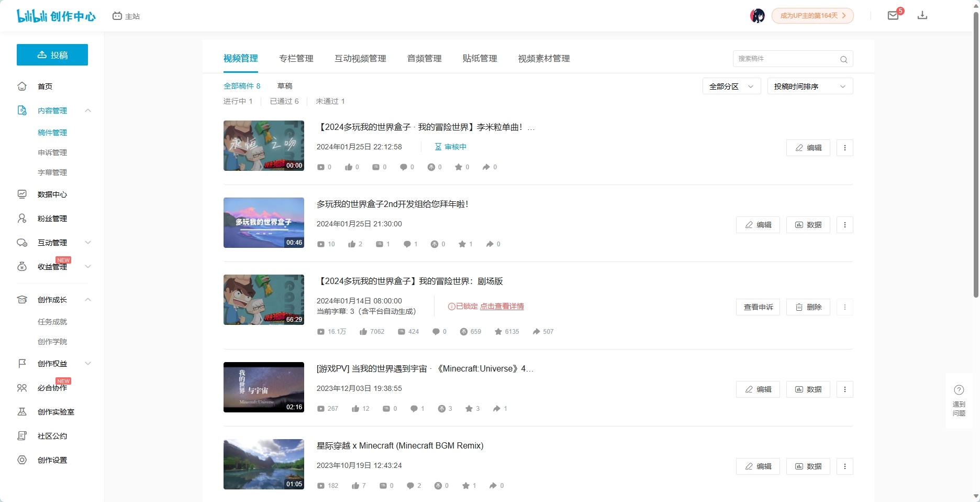This screenshot has height=502, width=980.
Task: Open thumbnail of 星际穿越 x Minecraft video
Action: click(x=264, y=464)
